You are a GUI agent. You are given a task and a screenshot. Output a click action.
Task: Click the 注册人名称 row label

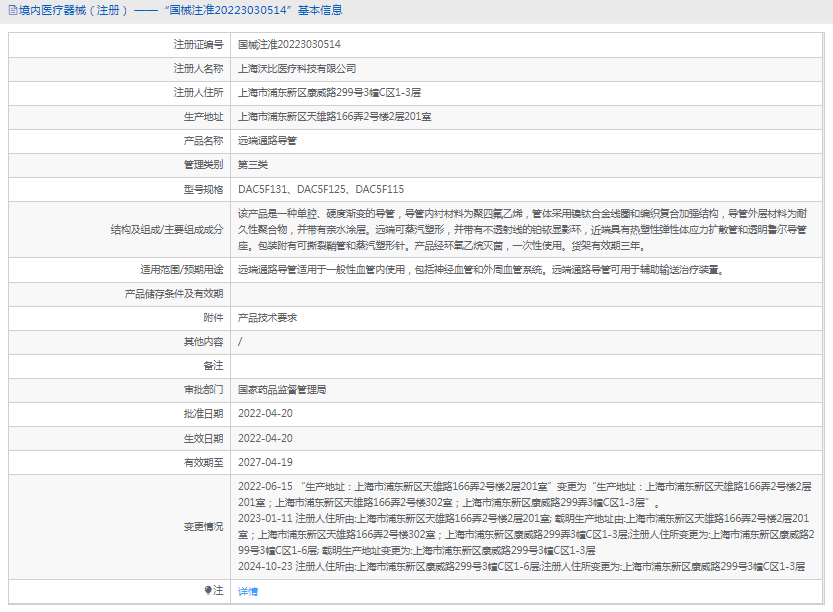coord(198,69)
